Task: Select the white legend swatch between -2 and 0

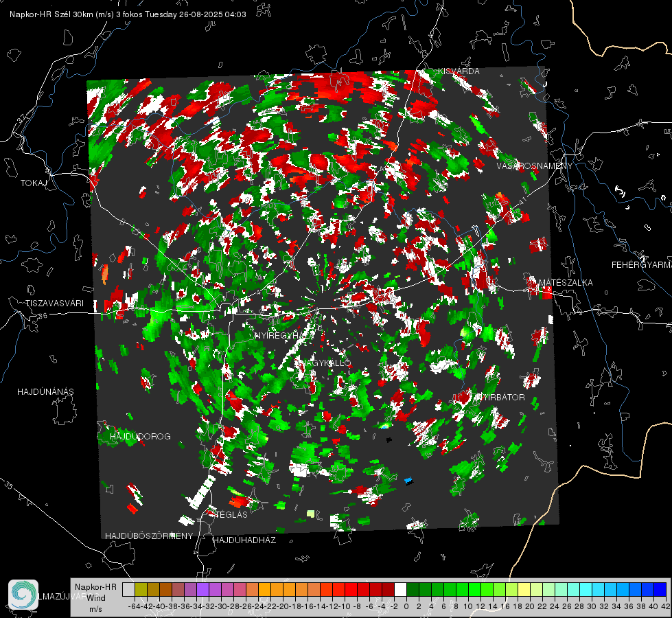Action: tap(400, 590)
